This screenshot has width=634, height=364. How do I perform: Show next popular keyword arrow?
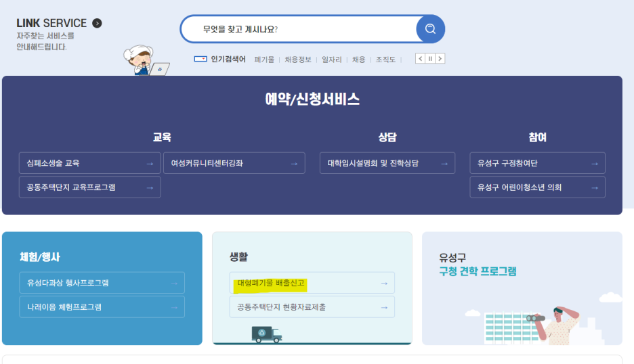440,59
